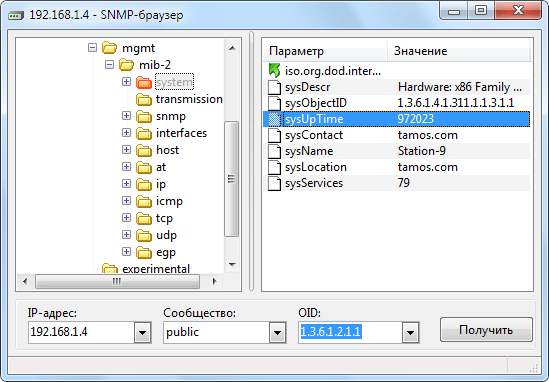Screen dimensions: 549x382
Task: Select the sysDescr value Hardware: x86 Family
Action: (x=460, y=87)
